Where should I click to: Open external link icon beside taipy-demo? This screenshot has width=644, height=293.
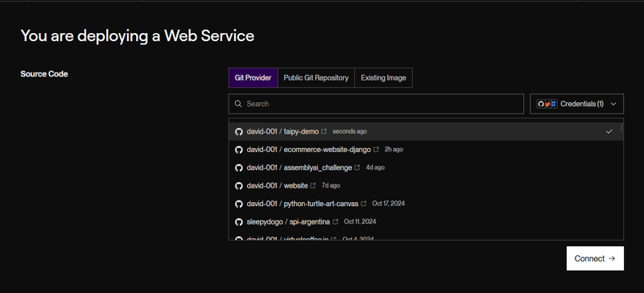pos(324,131)
